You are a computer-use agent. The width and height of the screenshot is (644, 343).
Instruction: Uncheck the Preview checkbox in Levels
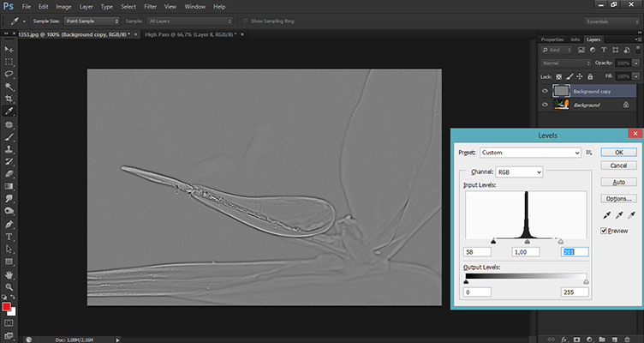pyautogui.click(x=605, y=231)
